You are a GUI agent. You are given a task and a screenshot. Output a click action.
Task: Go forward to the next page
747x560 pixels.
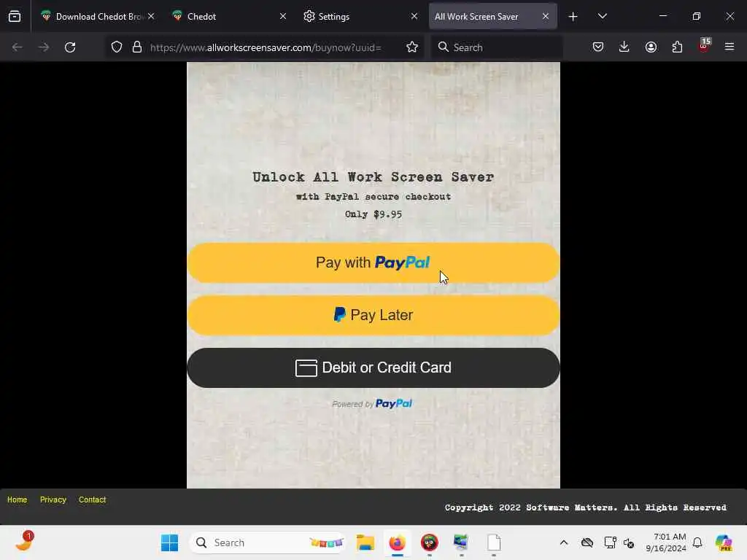click(x=44, y=47)
